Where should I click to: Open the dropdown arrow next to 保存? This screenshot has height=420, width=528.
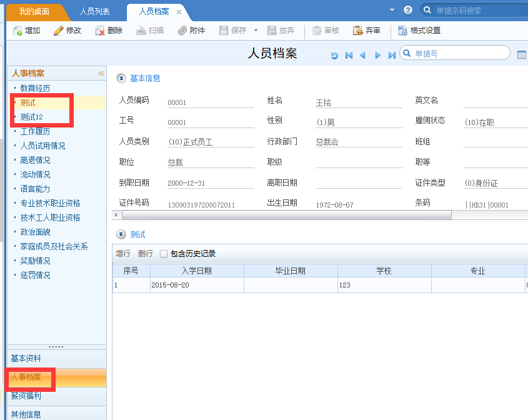point(256,31)
